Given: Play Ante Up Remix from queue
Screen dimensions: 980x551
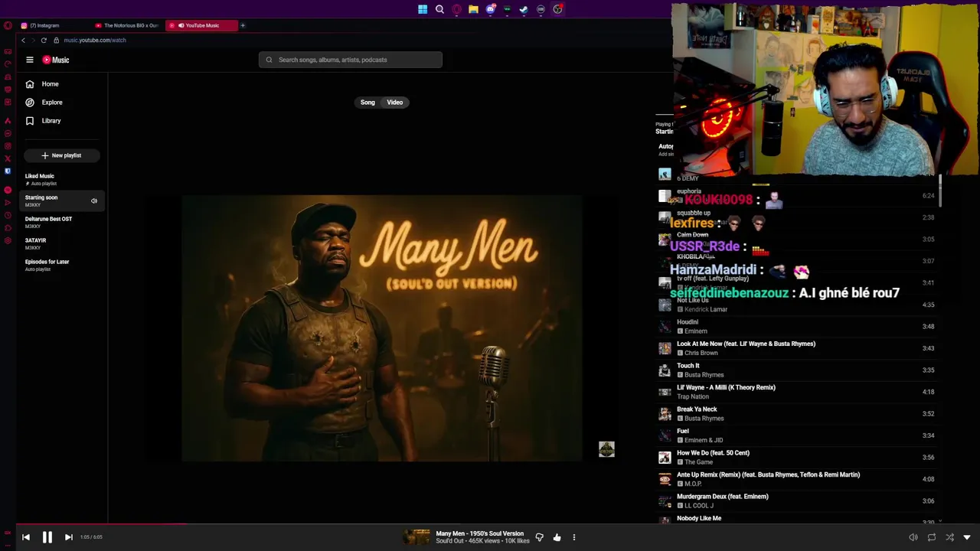Looking at the screenshot, I should [796, 479].
